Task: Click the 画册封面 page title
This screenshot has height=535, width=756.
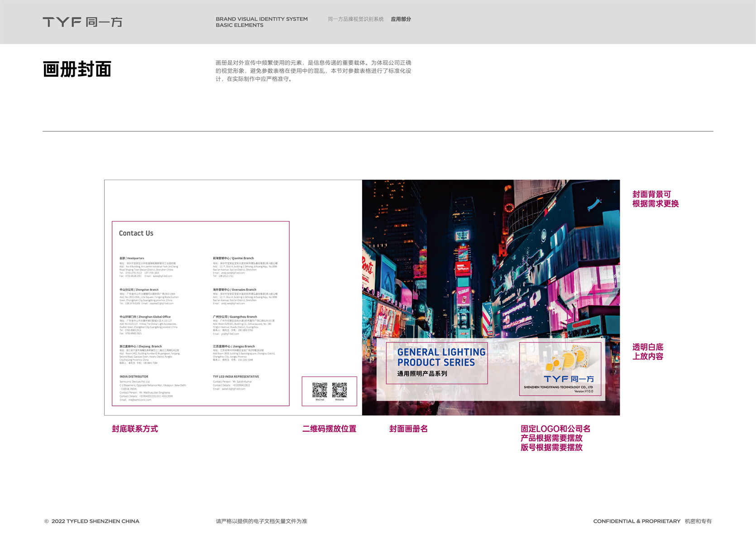Action: [x=77, y=69]
